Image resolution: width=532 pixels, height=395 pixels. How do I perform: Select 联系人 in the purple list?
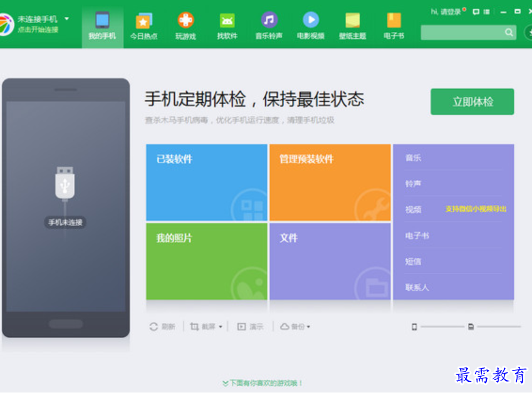tap(417, 287)
